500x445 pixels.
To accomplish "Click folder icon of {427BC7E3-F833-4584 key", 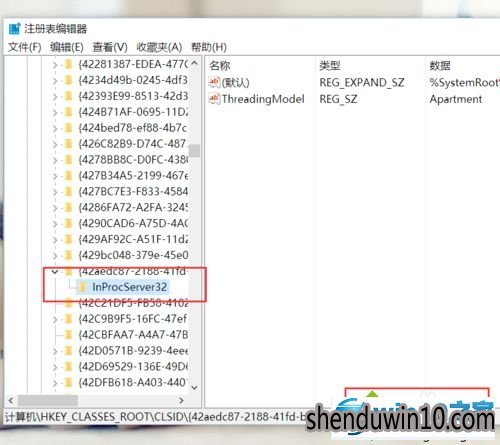I will pos(68,191).
